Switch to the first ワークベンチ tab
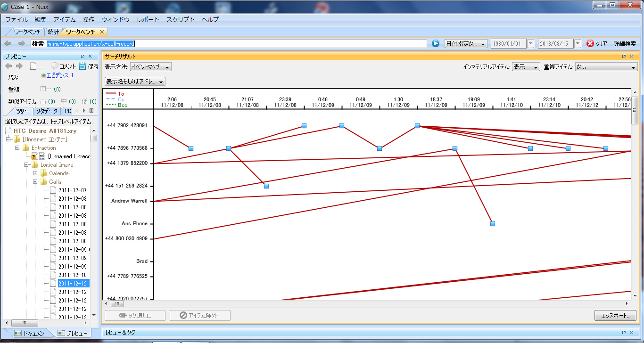 [26, 32]
